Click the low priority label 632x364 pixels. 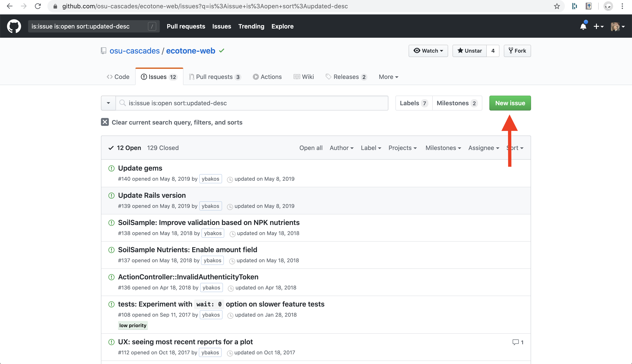(x=133, y=325)
